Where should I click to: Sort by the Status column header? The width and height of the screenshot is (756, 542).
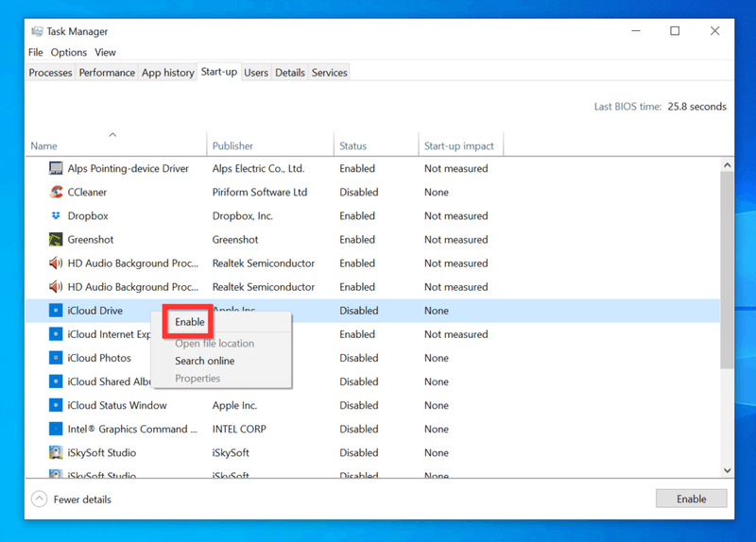click(x=376, y=145)
